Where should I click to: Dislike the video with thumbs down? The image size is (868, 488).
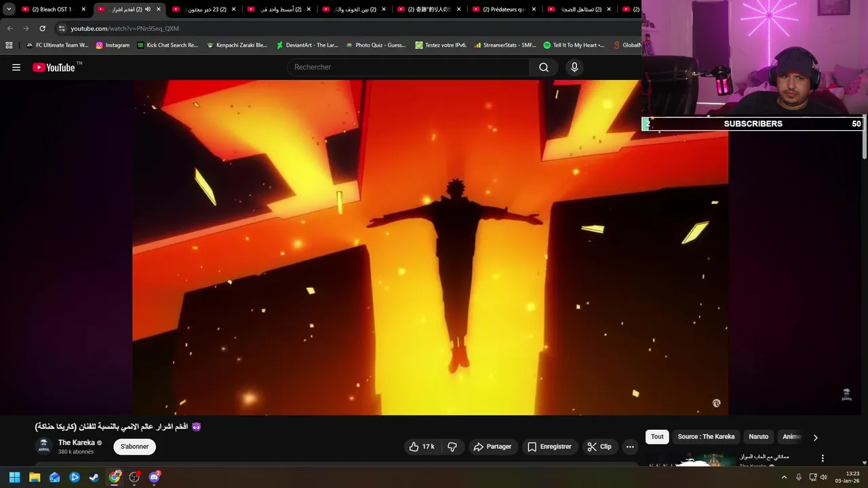(x=452, y=447)
